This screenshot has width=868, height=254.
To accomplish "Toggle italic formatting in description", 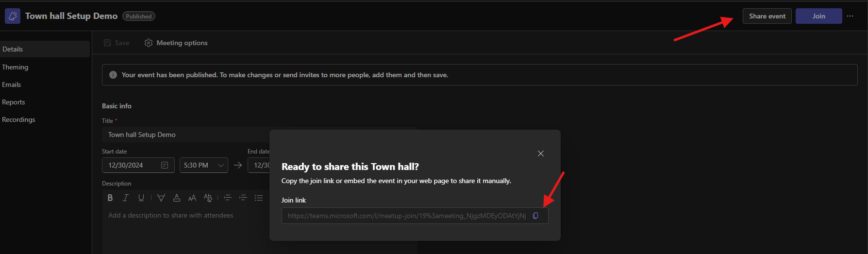I will pos(126,198).
